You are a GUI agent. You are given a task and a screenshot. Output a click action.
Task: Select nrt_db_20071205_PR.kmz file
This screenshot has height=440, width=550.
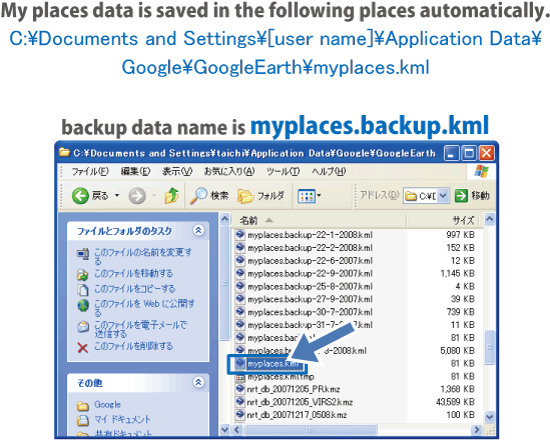(293, 389)
